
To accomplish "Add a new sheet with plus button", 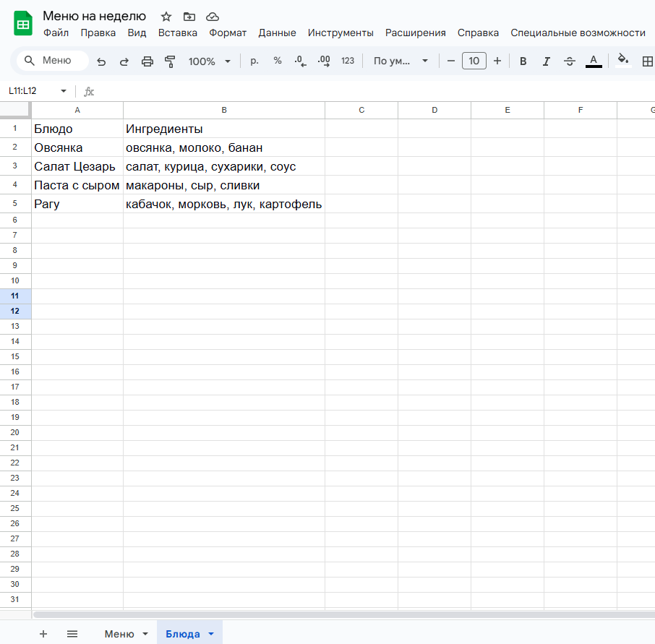I will point(43,634).
